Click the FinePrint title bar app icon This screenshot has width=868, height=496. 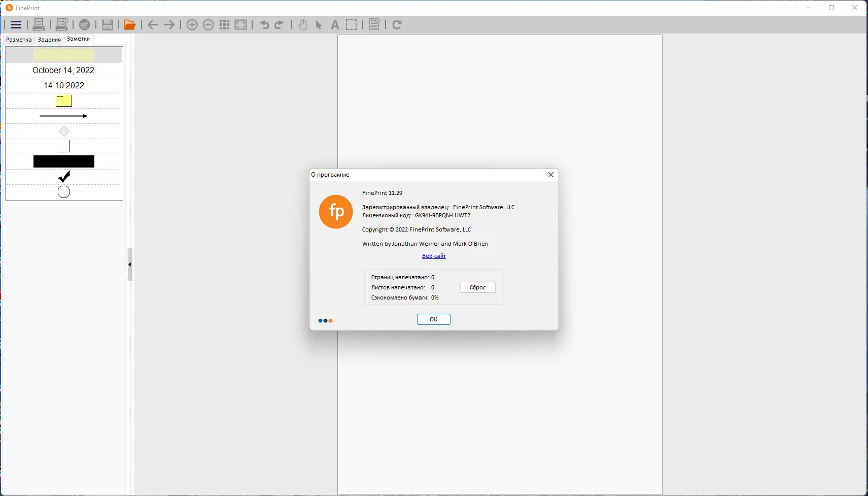click(9, 8)
